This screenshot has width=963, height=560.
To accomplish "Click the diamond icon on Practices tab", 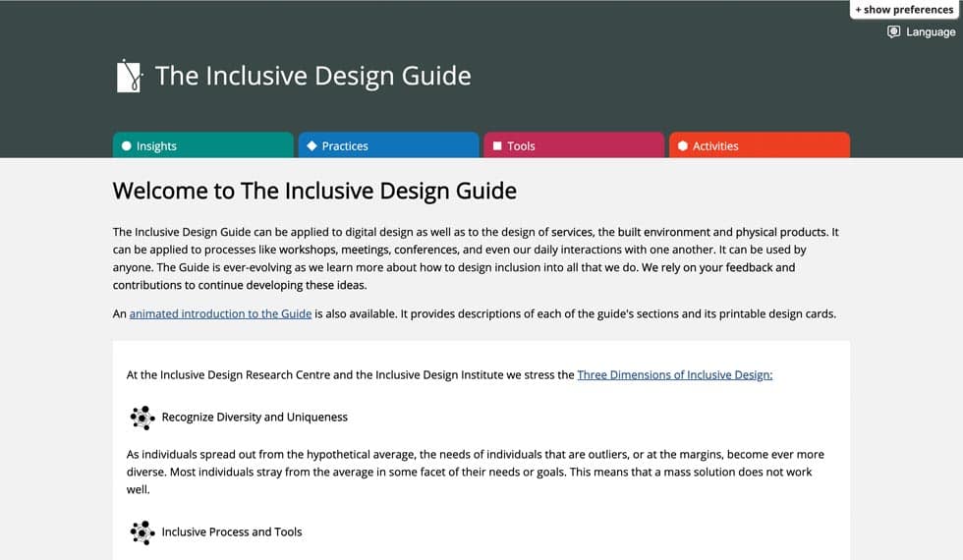I will click(312, 146).
